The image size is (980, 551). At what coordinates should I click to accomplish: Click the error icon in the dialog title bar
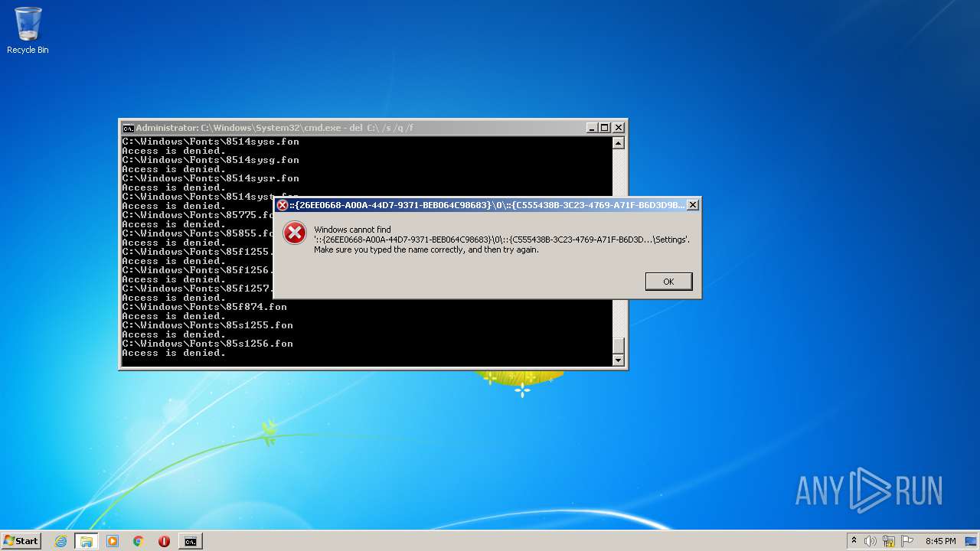[283, 205]
